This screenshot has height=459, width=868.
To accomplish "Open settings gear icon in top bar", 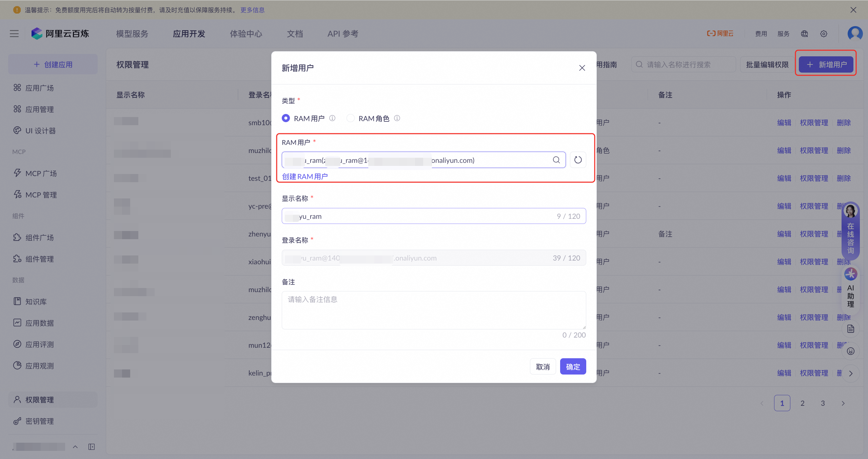I will coord(824,34).
